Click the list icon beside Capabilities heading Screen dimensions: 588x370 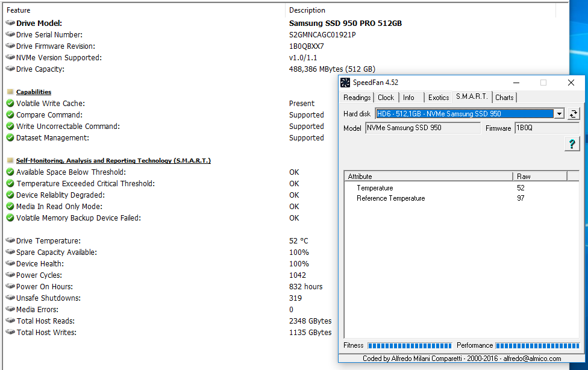[10, 92]
